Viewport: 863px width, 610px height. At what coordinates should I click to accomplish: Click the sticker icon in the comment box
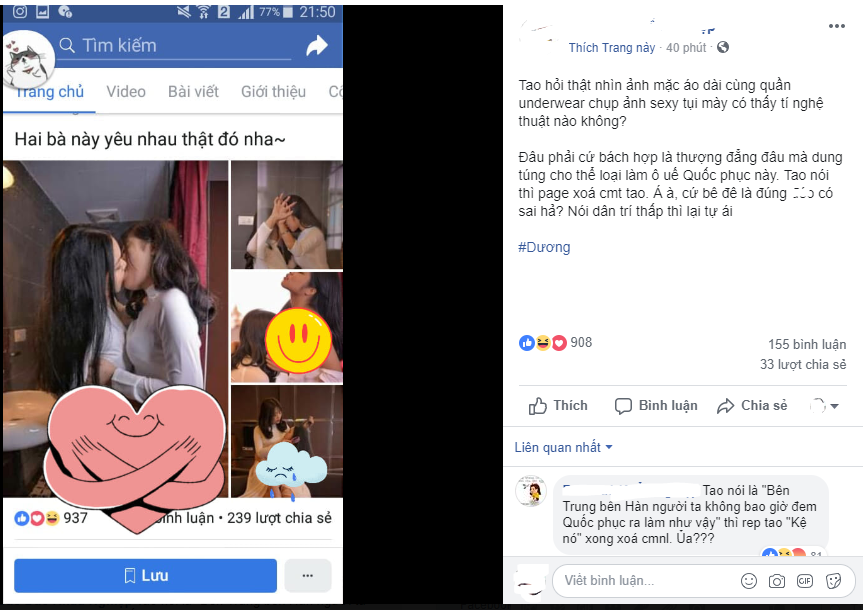point(833,581)
